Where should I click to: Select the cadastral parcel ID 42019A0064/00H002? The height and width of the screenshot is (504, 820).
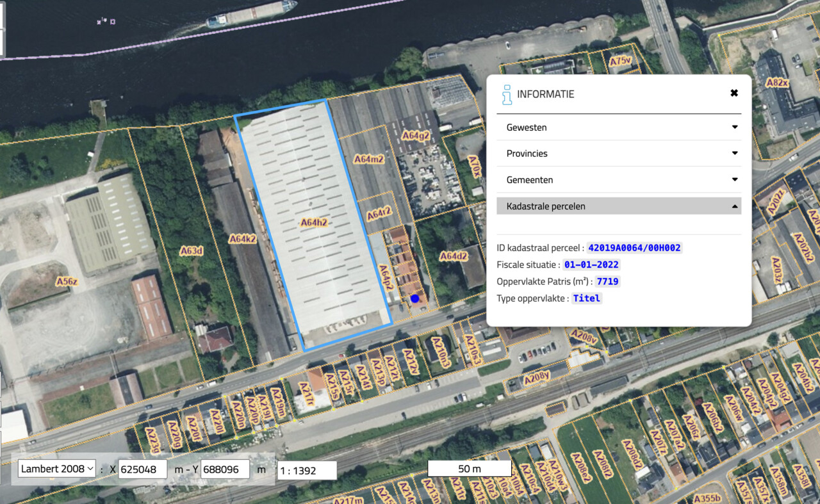[630, 248]
